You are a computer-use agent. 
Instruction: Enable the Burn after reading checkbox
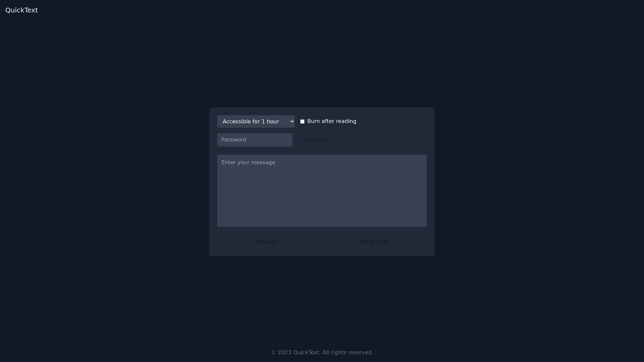click(302, 121)
